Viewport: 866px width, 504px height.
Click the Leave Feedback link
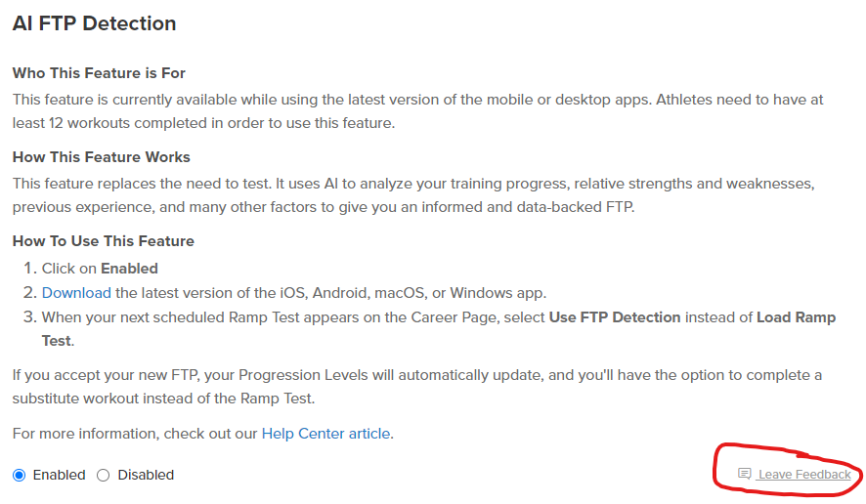pyautogui.click(x=804, y=474)
